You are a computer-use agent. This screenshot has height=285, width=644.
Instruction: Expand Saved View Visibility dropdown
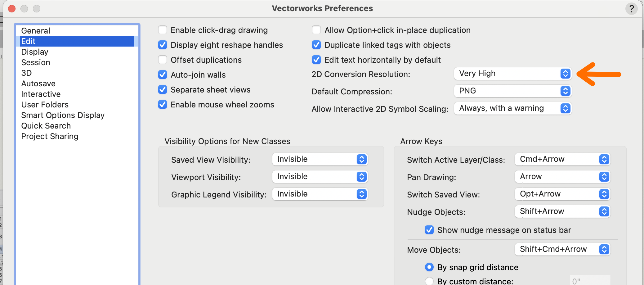pyautogui.click(x=320, y=159)
